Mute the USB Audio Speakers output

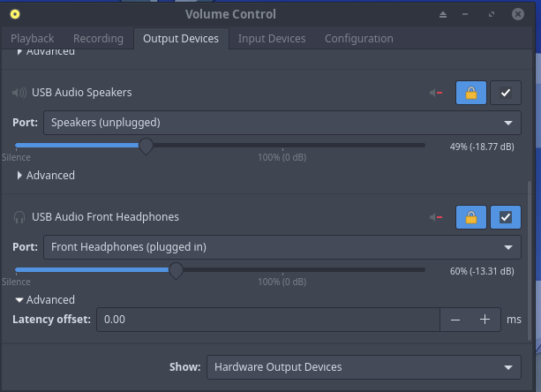pos(436,93)
